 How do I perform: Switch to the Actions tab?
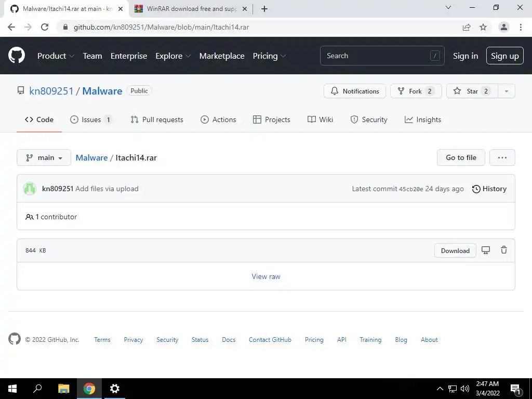tap(218, 119)
